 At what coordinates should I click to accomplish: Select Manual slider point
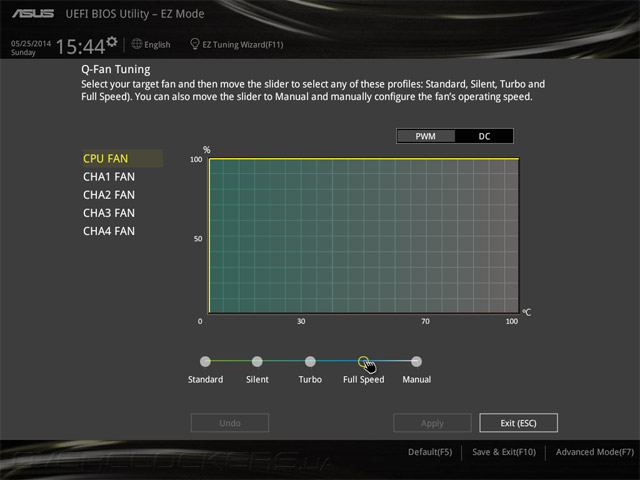coord(416,361)
